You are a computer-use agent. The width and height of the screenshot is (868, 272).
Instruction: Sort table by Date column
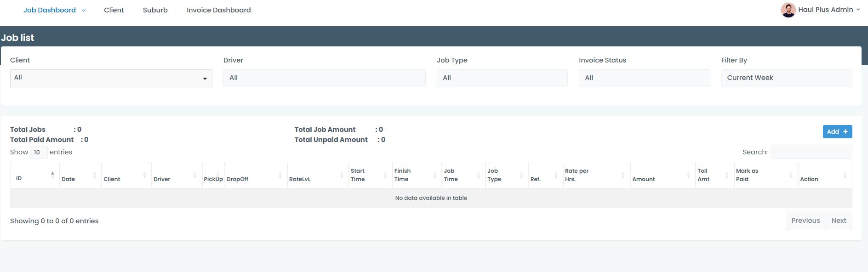pyautogui.click(x=80, y=175)
